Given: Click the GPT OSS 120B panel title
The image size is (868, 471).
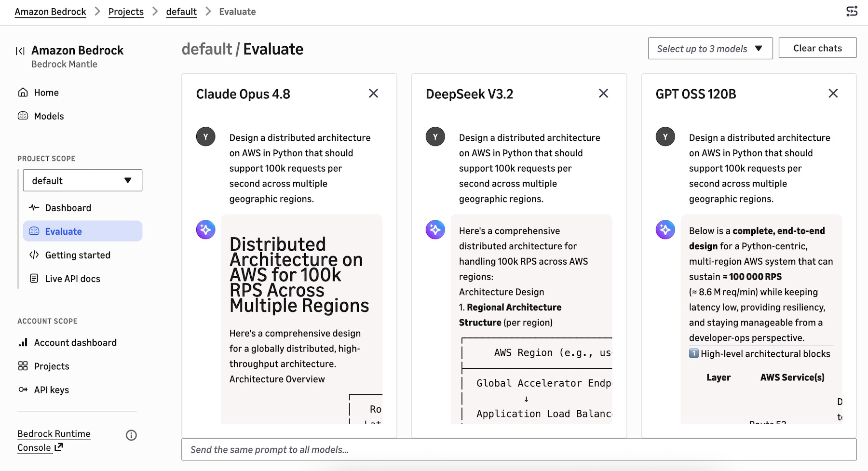Looking at the screenshot, I should click(x=695, y=94).
